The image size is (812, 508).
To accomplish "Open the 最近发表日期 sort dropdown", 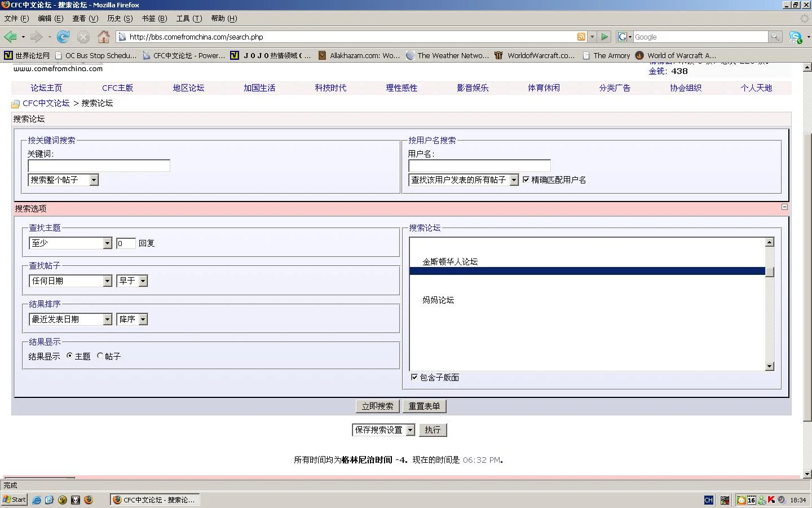I will pos(107,319).
